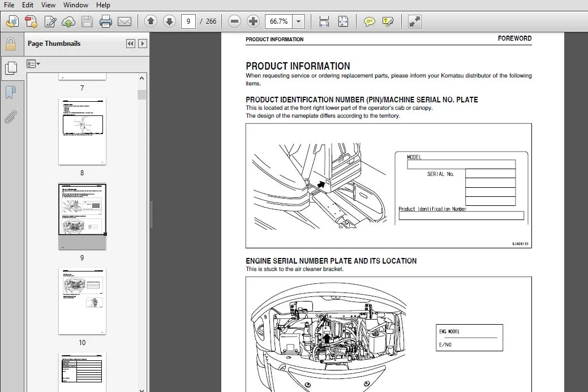Click the ENGINE SERIAL NUMBER PLATE heading

(x=331, y=261)
